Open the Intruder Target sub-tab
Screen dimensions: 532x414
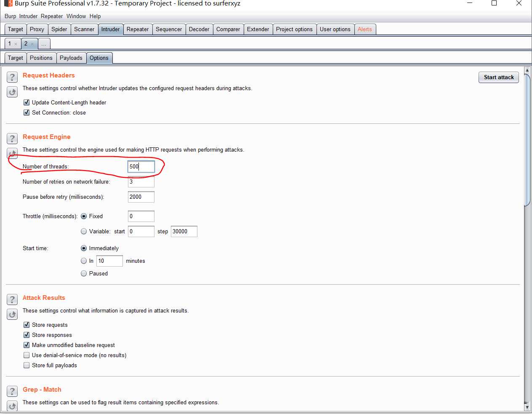(x=16, y=58)
